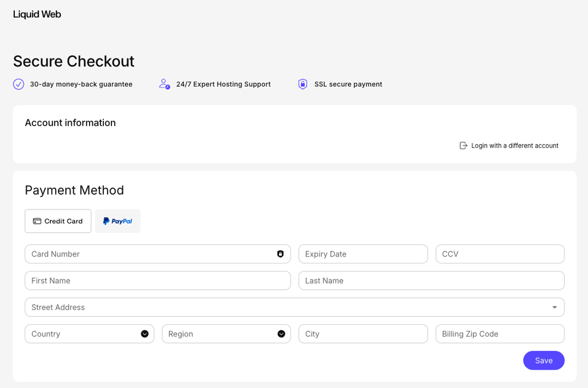Image resolution: width=588 pixels, height=388 pixels.
Task: Open the Country dropdown
Action: (90, 333)
